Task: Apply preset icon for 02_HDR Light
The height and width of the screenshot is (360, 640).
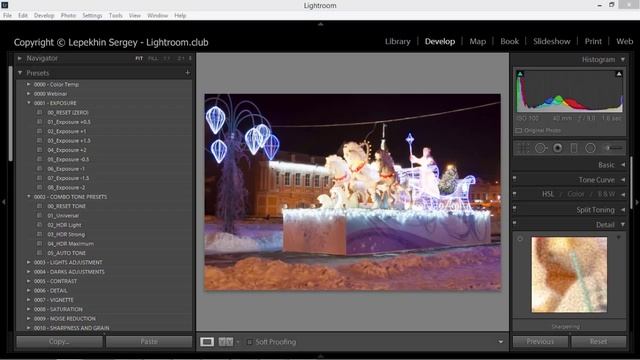Action: [x=40, y=224]
